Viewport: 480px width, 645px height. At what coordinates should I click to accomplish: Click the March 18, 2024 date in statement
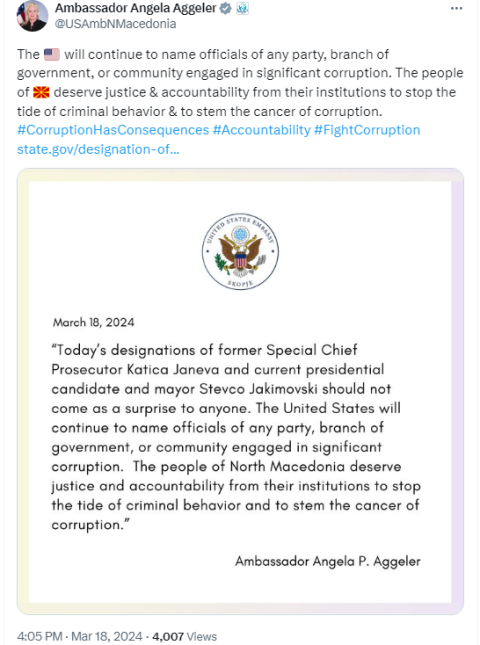pyautogui.click(x=93, y=322)
